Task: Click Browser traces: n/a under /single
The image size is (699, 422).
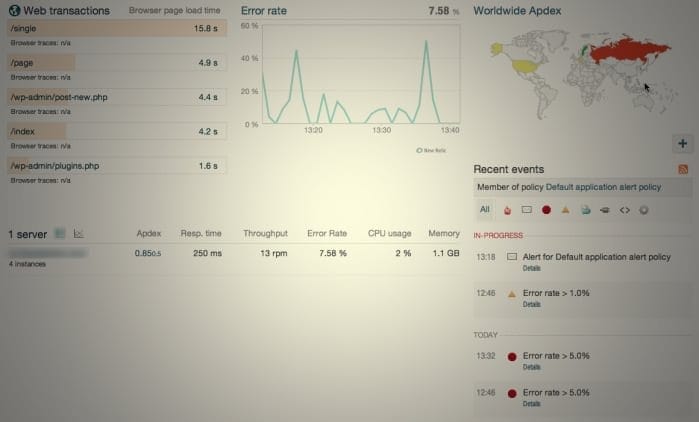Action: click(41, 43)
